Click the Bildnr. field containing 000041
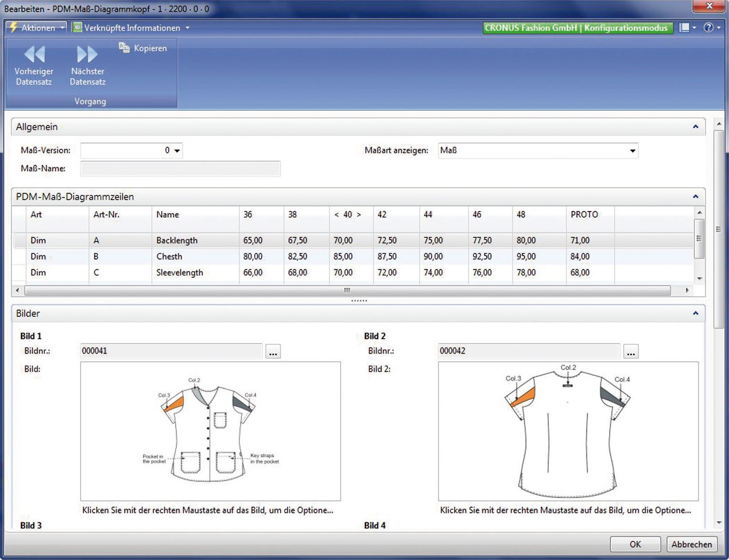 171,351
